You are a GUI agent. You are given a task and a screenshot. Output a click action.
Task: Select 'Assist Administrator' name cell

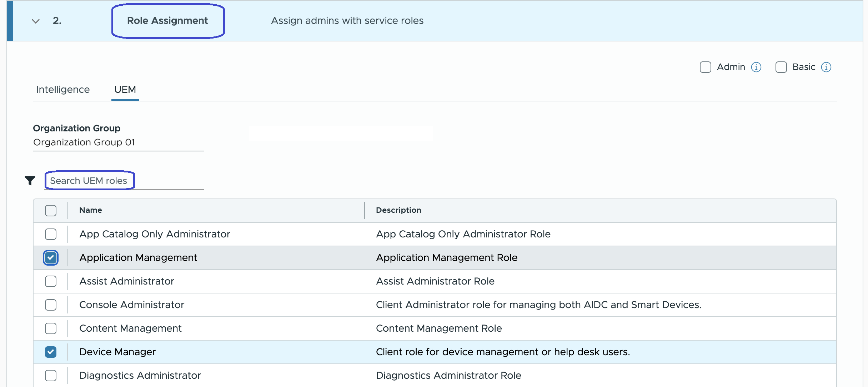127,281
